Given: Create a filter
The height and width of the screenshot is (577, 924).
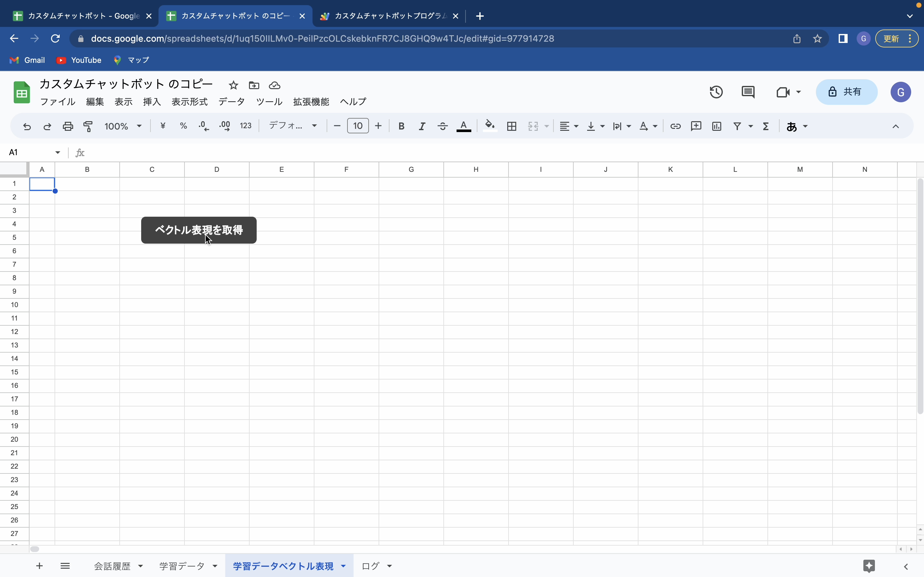Looking at the screenshot, I should [738, 126].
